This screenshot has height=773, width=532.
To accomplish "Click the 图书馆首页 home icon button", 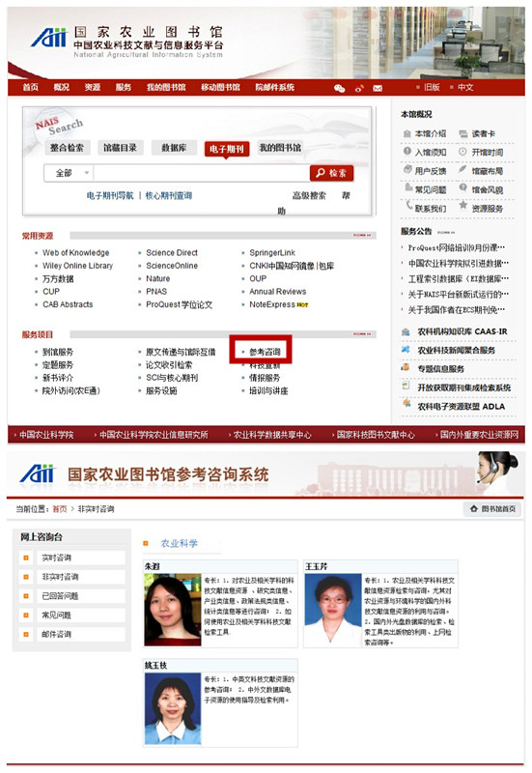I will 491,508.
